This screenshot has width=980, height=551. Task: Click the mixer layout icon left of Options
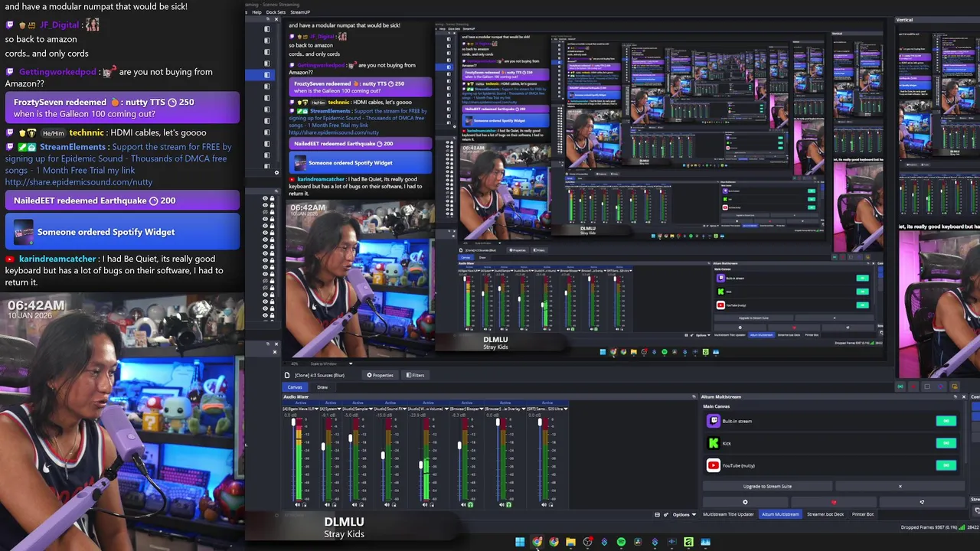click(x=657, y=515)
